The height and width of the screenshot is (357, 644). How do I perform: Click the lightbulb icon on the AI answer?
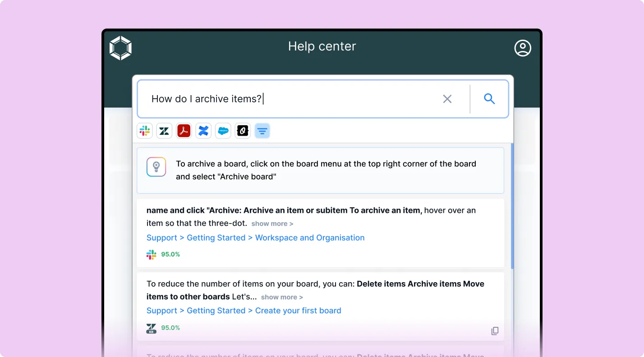(x=156, y=167)
